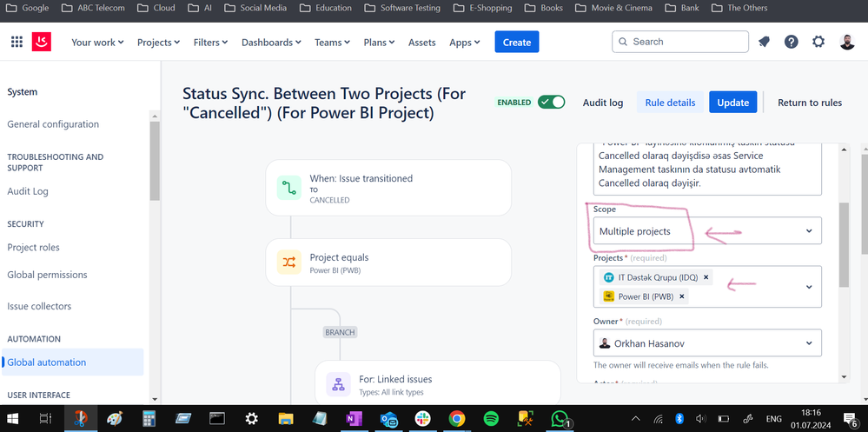Open the user profile avatar
The width and height of the screenshot is (868, 432).
847,42
